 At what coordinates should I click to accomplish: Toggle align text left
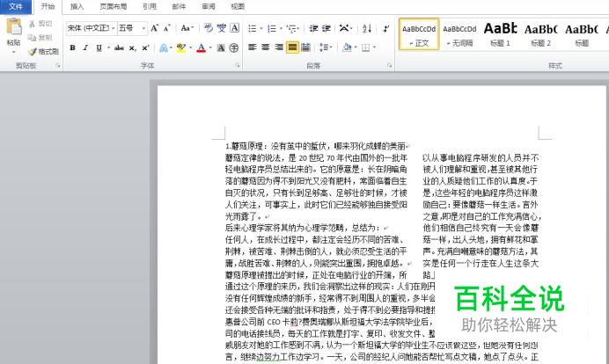253,47
